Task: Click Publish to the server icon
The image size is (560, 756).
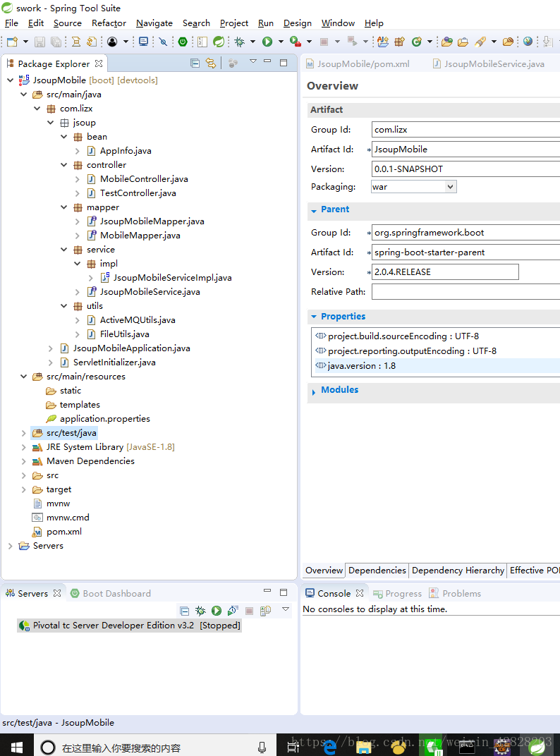Action: (265, 611)
